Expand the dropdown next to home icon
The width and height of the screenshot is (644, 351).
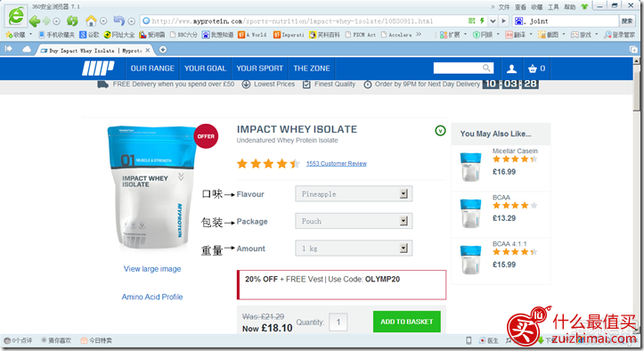click(103, 21)
